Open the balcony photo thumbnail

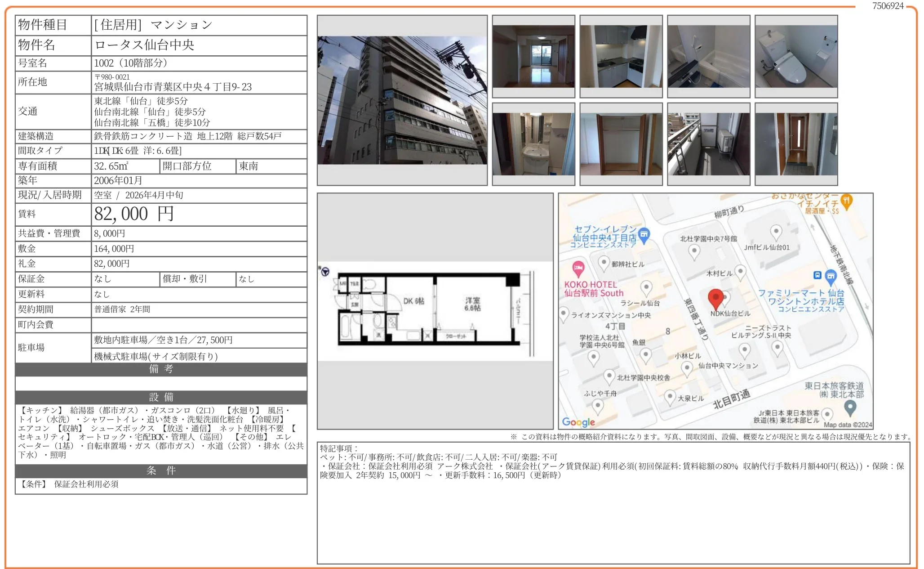(x=708, y=144)
